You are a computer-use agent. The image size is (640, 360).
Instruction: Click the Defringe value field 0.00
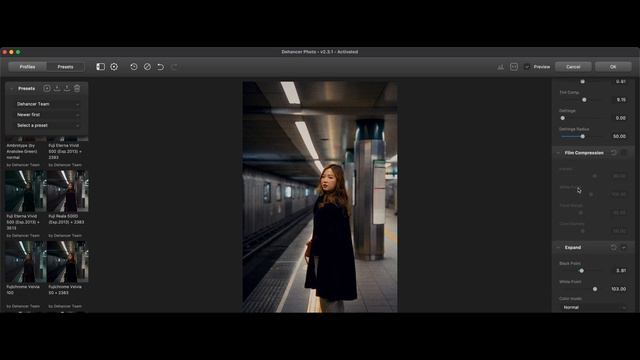click(619, 118)
